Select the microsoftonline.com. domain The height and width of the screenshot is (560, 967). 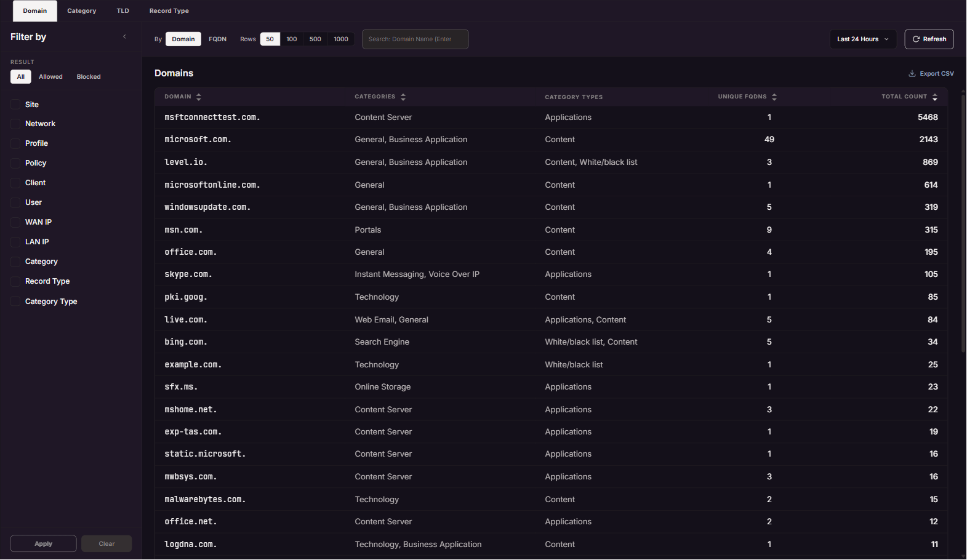pyautogui.click(x=212, y=185)
